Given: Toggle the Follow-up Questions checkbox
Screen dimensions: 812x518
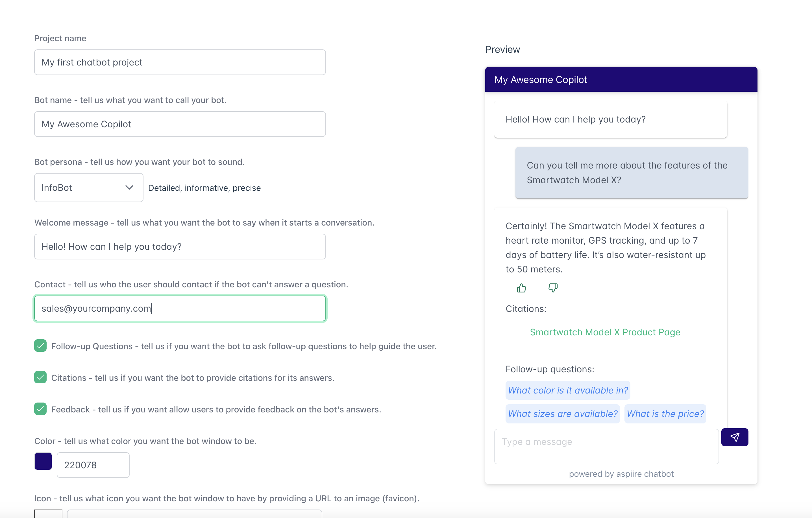Looking at the screenshot, I should pyautogui.click(x=40, y=346).
